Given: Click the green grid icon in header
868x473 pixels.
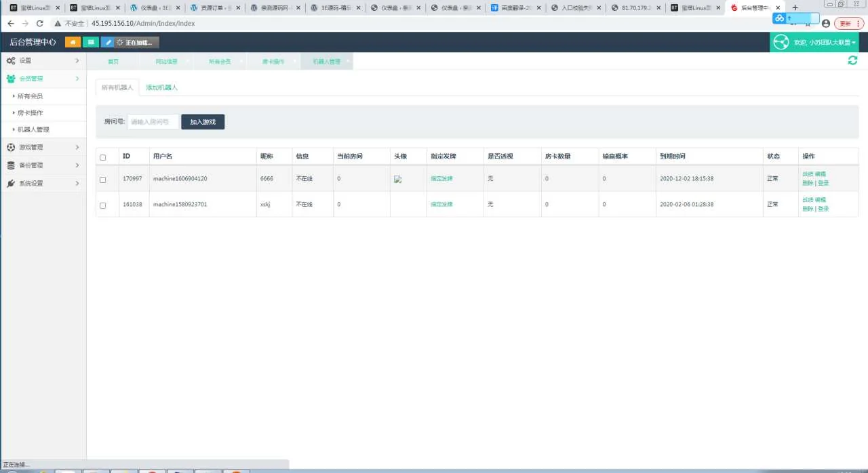Looking at the screenshot, I should pyautogui.click(x=90, y=42).
